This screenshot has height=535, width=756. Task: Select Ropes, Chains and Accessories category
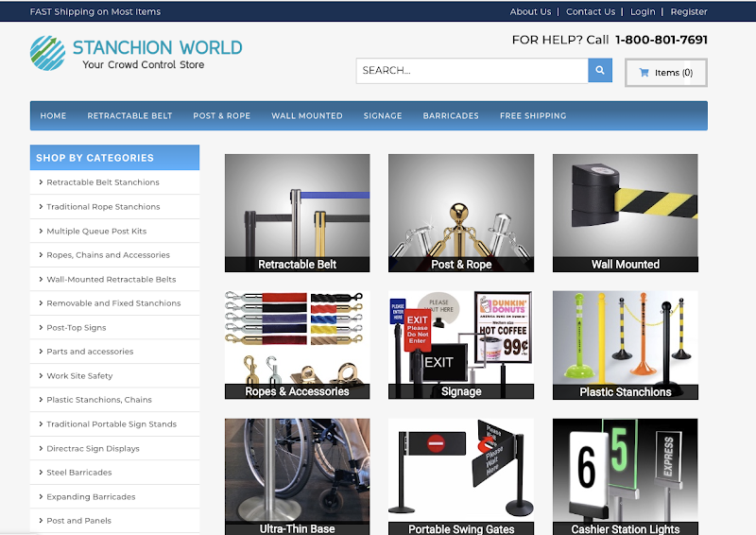tap(114, 254)
